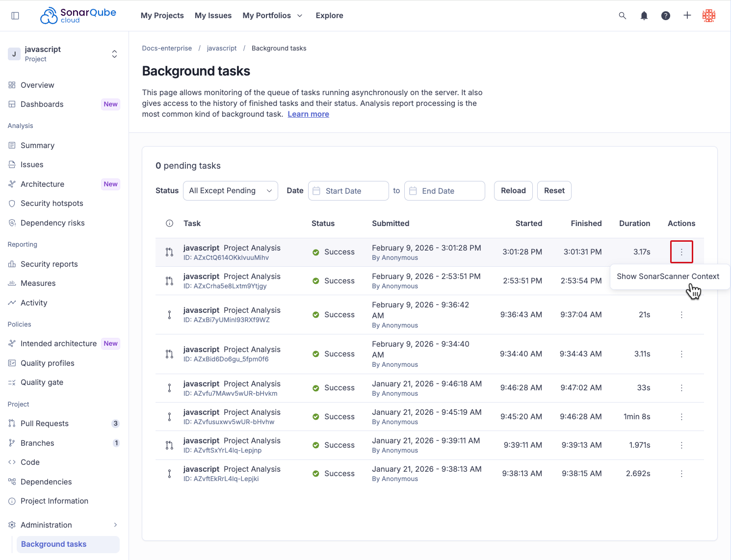The width and height of the screenshot is (731, 560).
Task: Collapse the sidebar with the panel icon
Action: pos(15,16)
